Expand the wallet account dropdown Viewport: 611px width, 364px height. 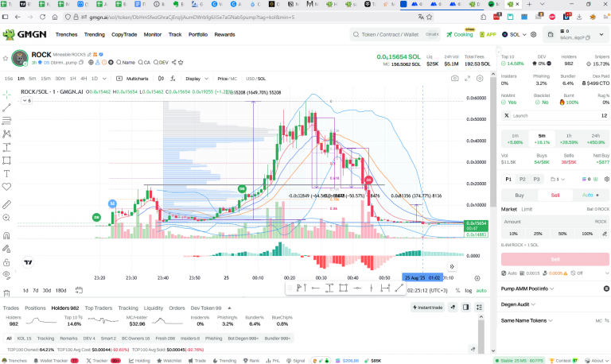pos(601,34)
